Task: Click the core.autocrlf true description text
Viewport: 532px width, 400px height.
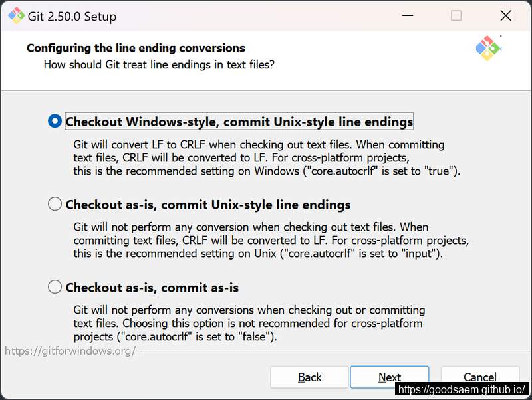Action: coord(267,157)
